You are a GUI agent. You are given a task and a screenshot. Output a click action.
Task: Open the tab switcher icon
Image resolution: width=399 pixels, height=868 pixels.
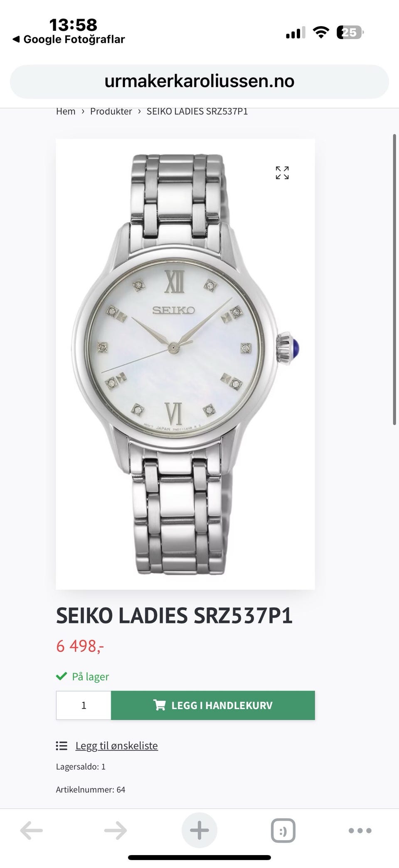[x=283, y=831]
